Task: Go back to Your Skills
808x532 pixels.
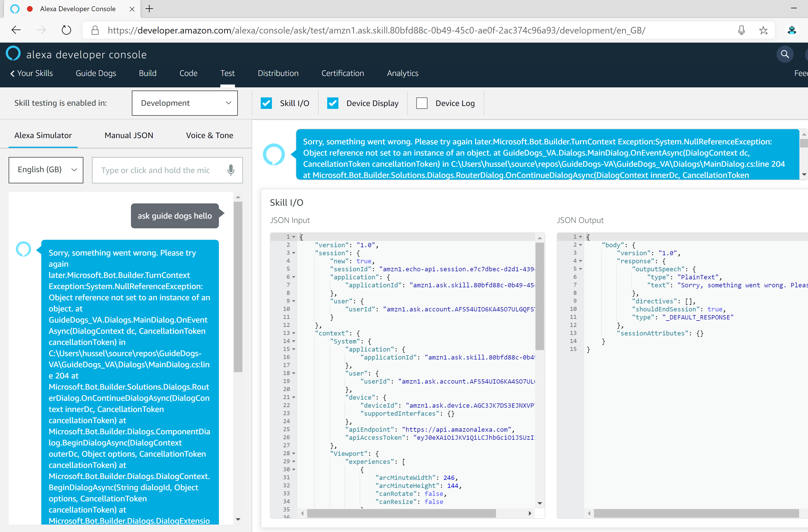Action: point(32,73)
